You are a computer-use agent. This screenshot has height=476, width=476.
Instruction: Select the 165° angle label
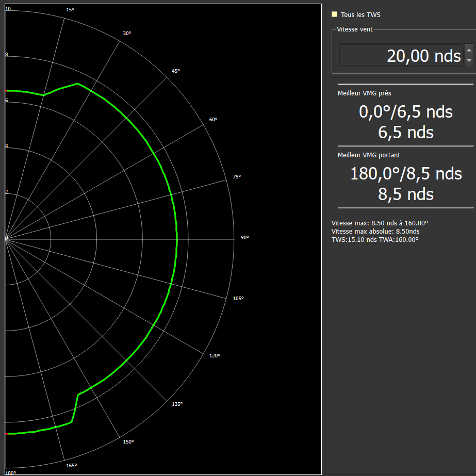click(72, 466)
